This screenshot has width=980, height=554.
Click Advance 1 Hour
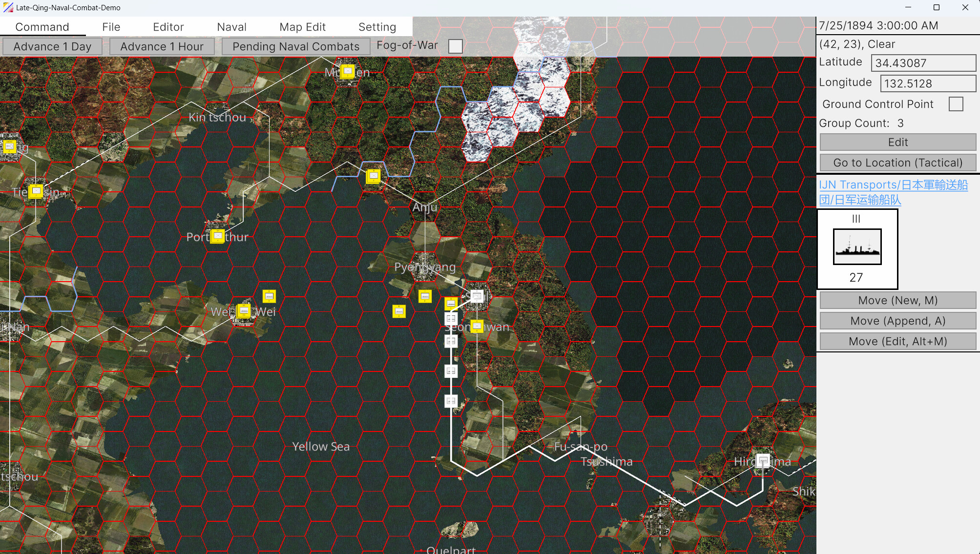click(x=162, y=46)
